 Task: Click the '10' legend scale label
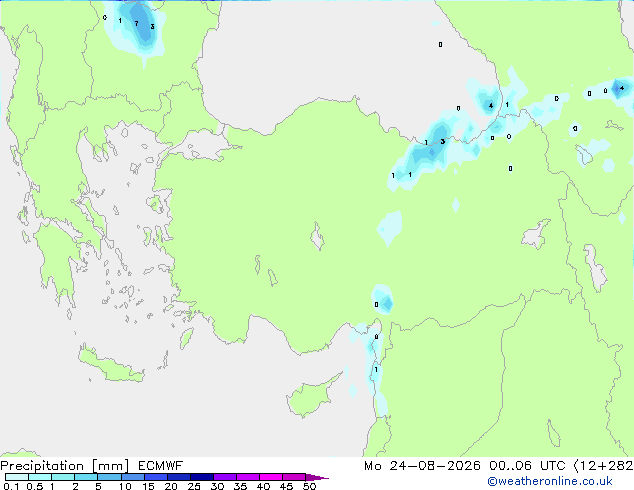point(125,486)
